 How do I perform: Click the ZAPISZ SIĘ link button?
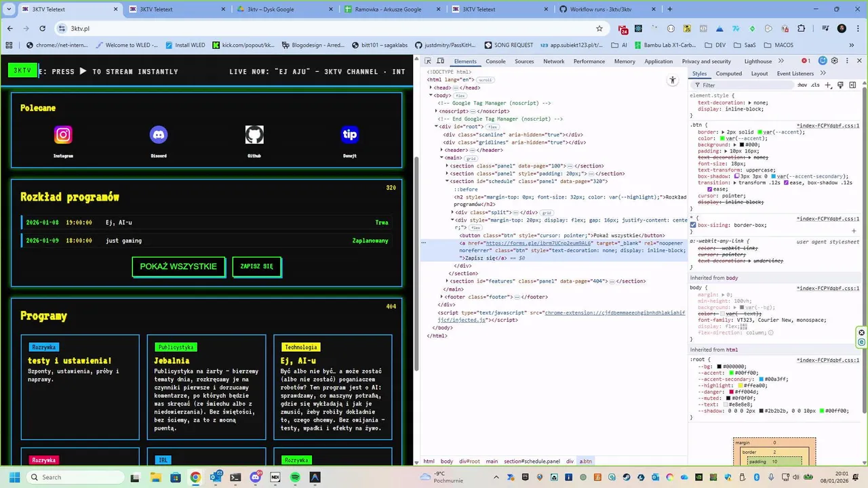tap(256, 266)
